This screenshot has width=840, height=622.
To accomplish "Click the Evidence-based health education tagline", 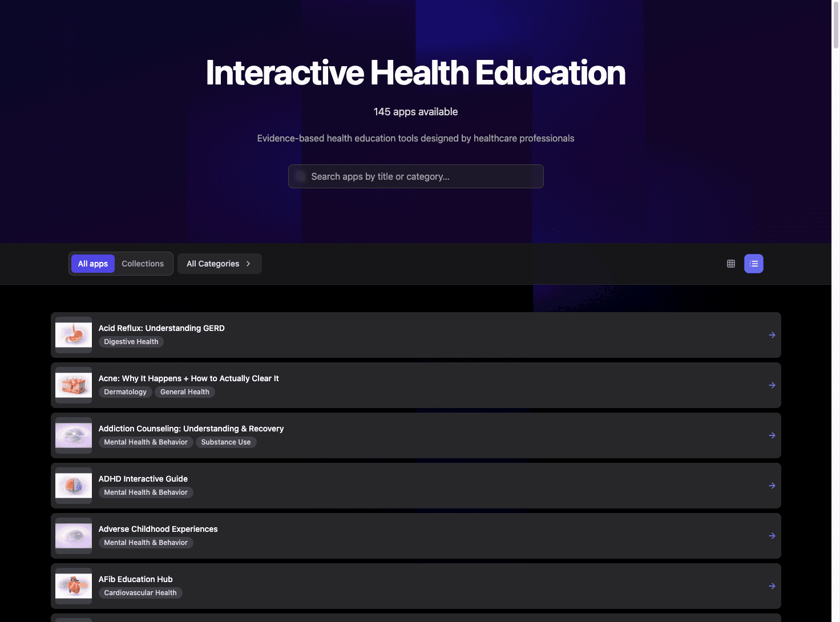I will [x=415, y=138].
